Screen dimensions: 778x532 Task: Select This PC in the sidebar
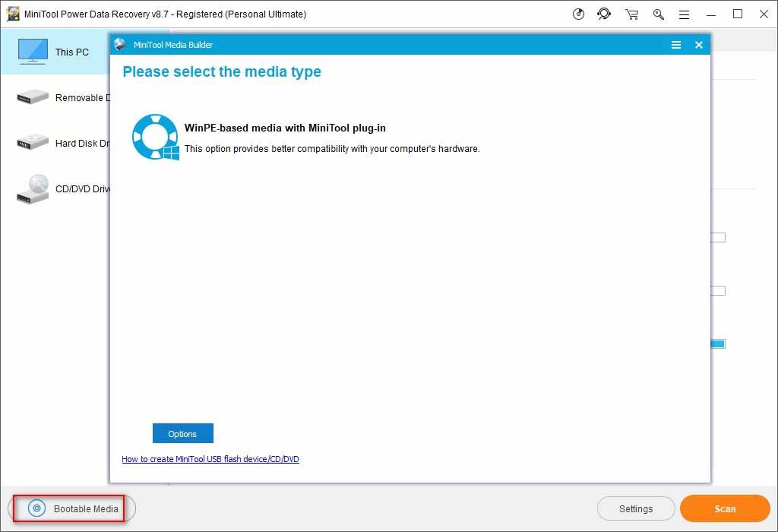(55, 52)
